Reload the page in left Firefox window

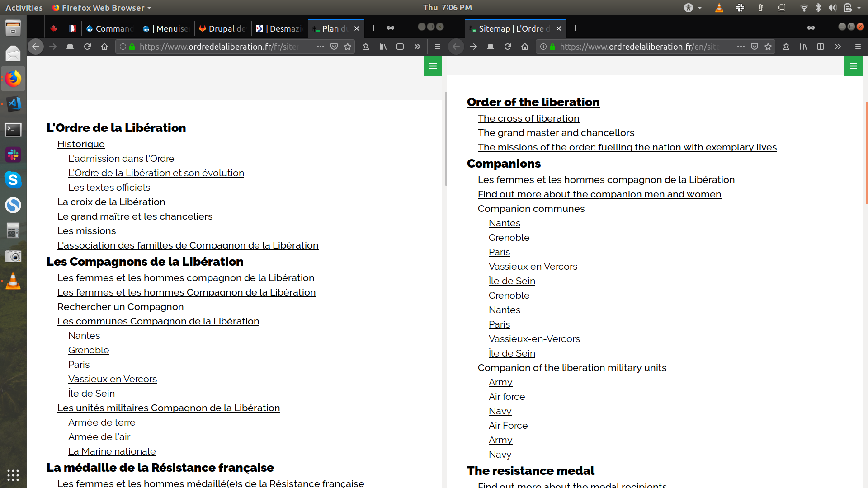pos(87,47)
